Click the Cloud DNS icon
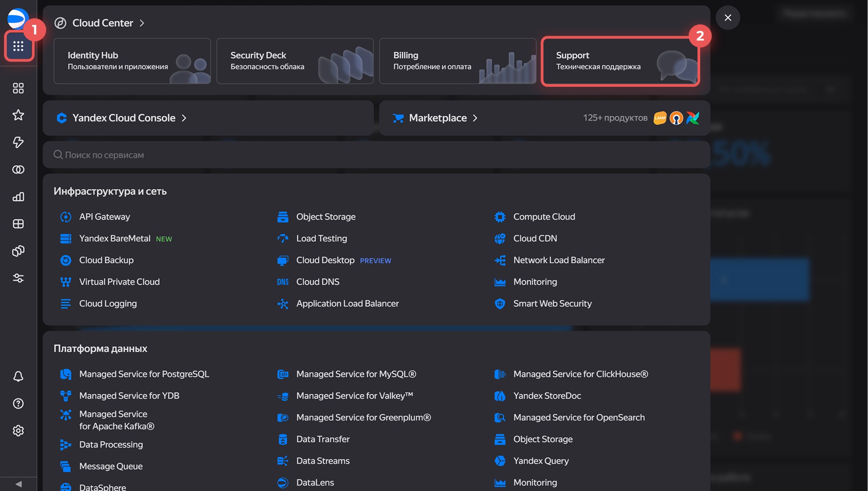Screen dimensions: 868x491 point(283,282)
